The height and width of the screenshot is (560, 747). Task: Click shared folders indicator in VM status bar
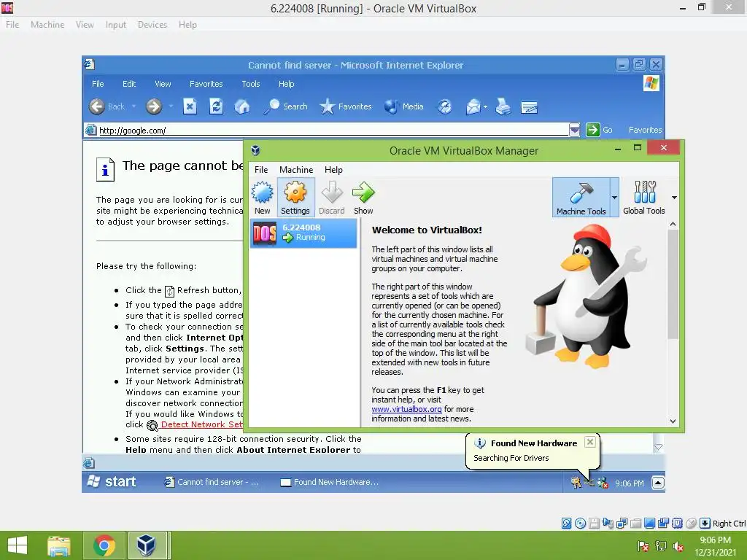click(635, 524)
